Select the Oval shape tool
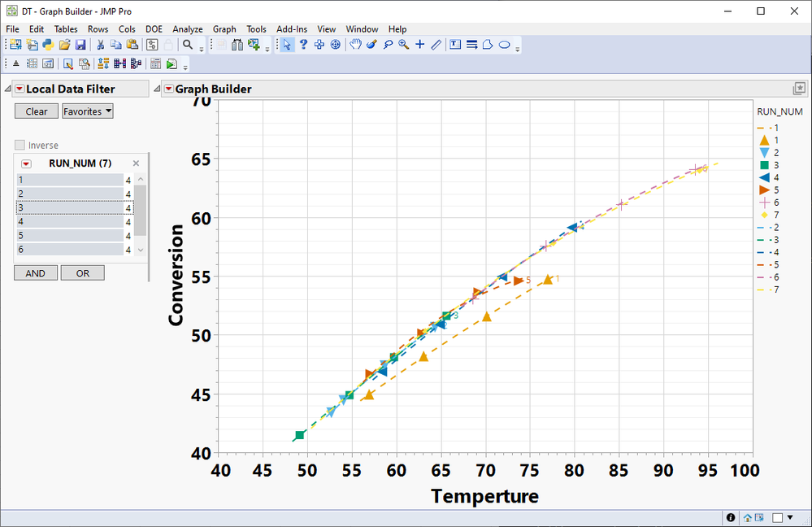Viewport: 812px width, 527px height. click(505, 45)
